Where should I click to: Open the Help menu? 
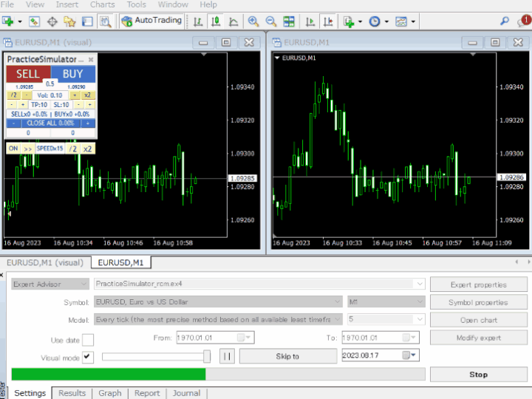point(208,4)
